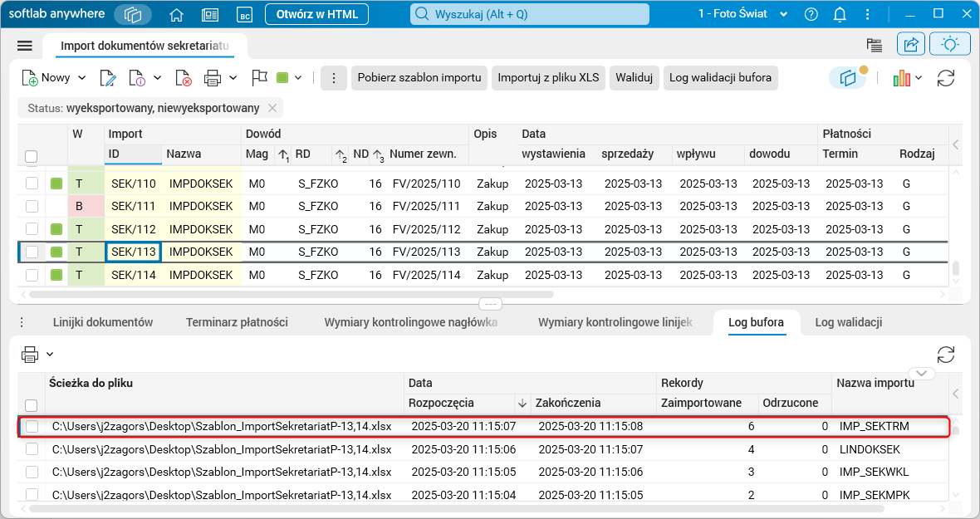Click Pobierz szablon importu button
The height and width of the screenshot is (519, 980).
(x=419, y=78)
